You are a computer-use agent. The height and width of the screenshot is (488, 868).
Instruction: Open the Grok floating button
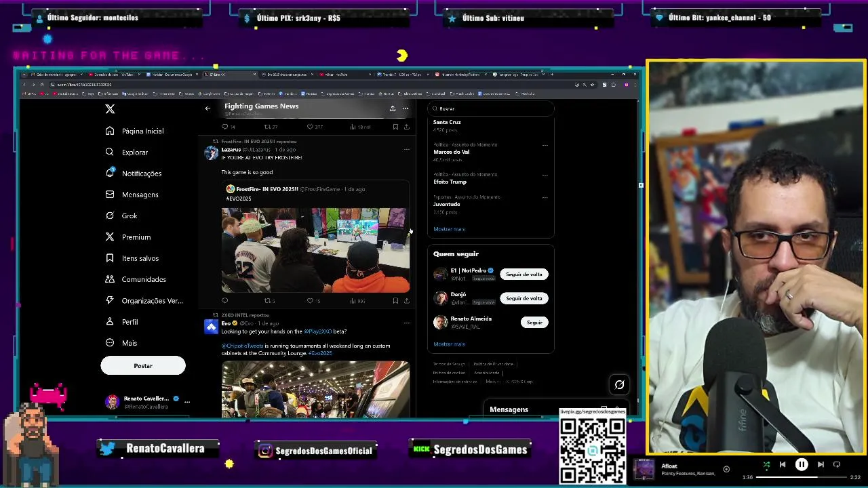(619, 385)
